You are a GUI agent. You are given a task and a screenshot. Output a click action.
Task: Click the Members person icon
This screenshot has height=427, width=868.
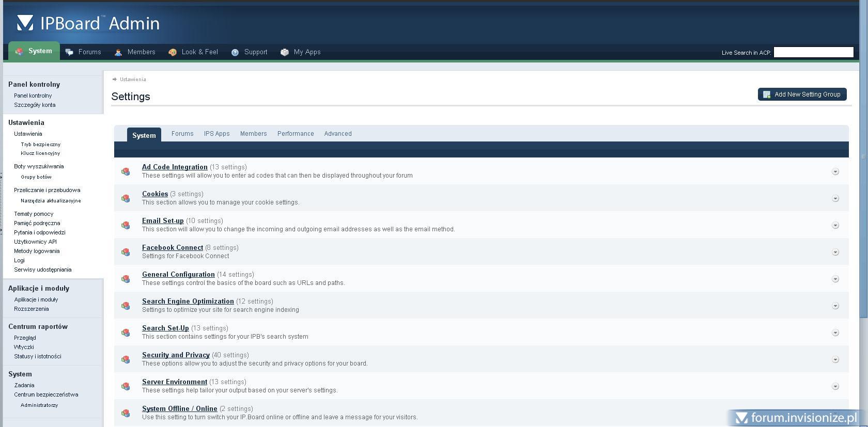[118, 52]
